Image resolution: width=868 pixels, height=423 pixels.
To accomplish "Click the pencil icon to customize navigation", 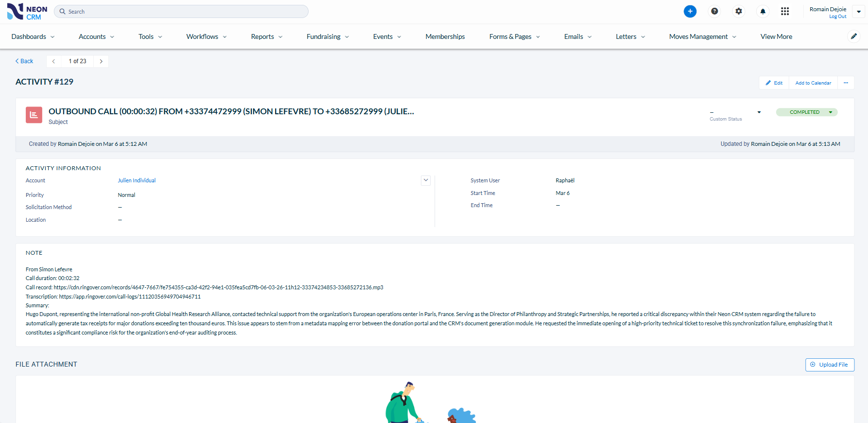I will click(x=853, y=36).
